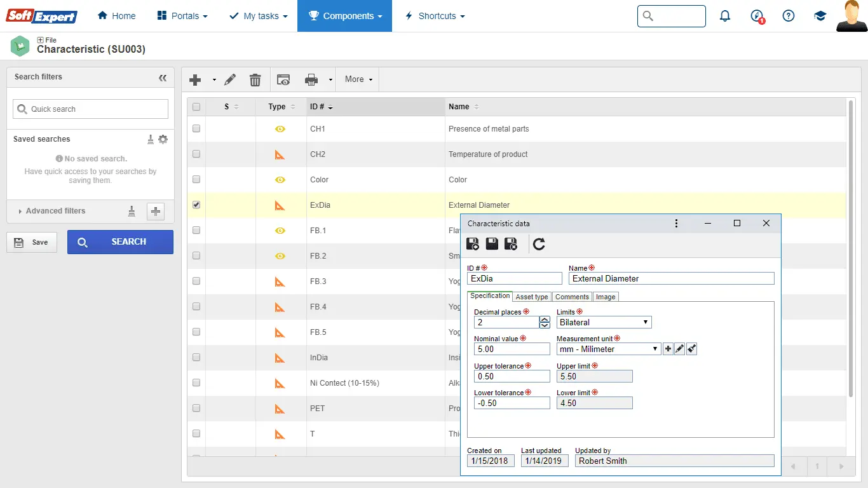Uncheck the ExDia row checkbox
The height and width of the screenshot is (488, 868).
pyautogui.click(x=196, y=205)
